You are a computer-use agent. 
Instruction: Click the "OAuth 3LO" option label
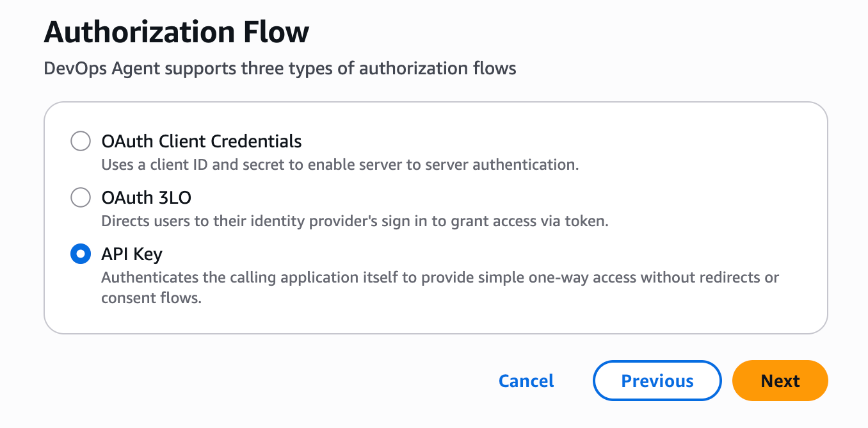(x=146, y=198)
